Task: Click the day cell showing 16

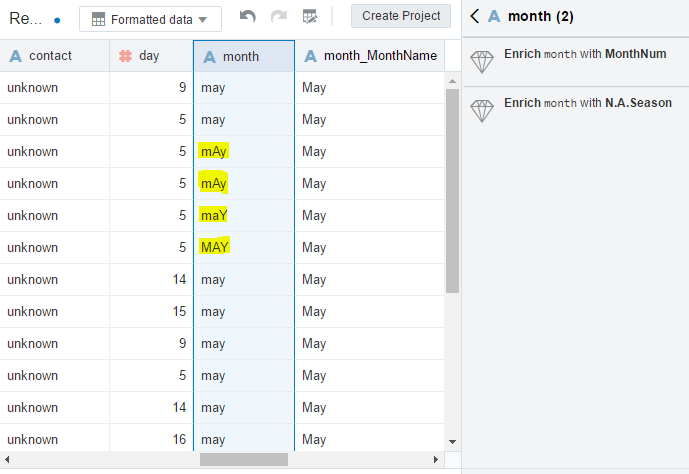Action: (151, 439)
